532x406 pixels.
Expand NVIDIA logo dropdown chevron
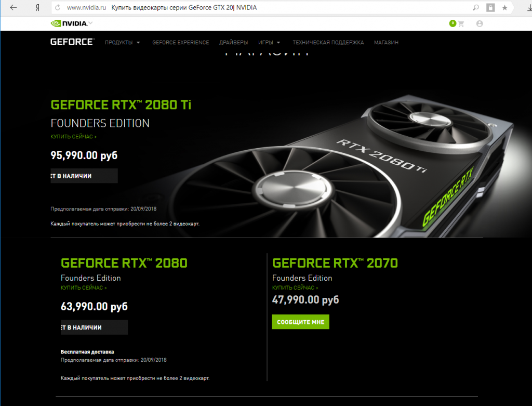90,23
